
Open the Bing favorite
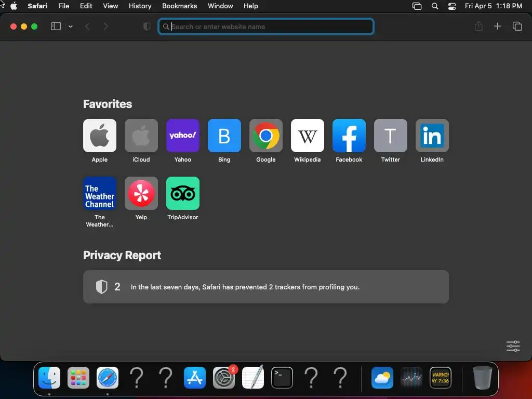click(x=224, y=136)
